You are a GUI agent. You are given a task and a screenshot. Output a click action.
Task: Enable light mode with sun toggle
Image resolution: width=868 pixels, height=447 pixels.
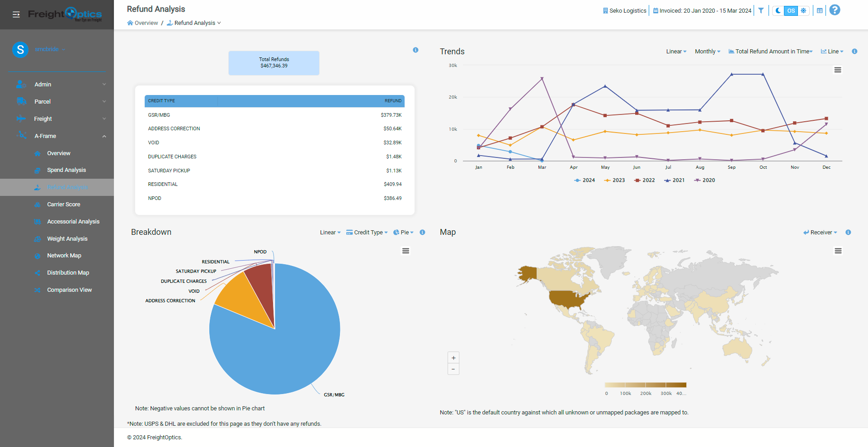803,10
